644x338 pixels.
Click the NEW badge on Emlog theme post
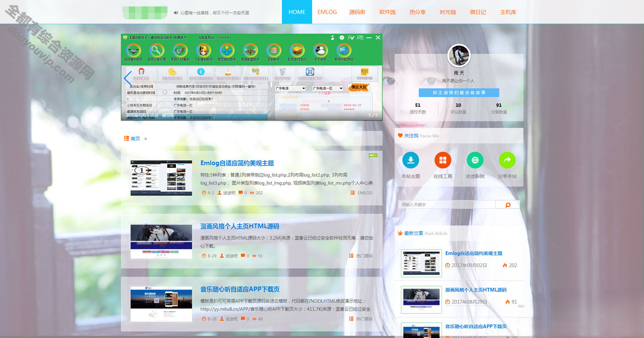click(x=373, y=155)
